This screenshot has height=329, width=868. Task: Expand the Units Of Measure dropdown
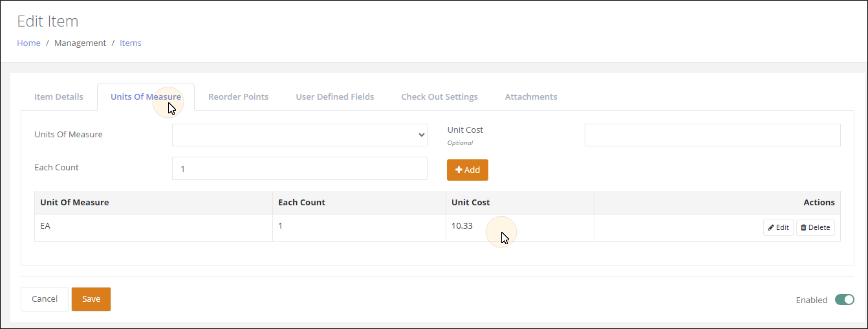(299, 135)
